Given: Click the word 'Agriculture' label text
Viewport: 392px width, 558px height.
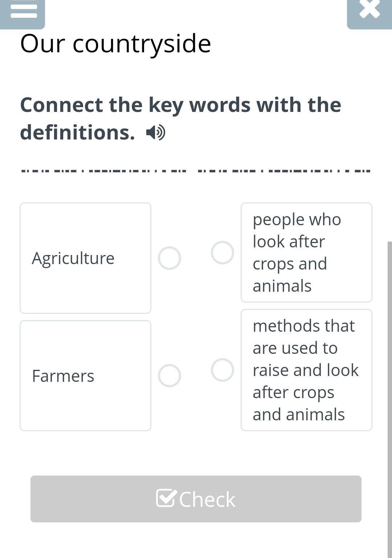Looking at the screenshot, I should tap(73, 259).
